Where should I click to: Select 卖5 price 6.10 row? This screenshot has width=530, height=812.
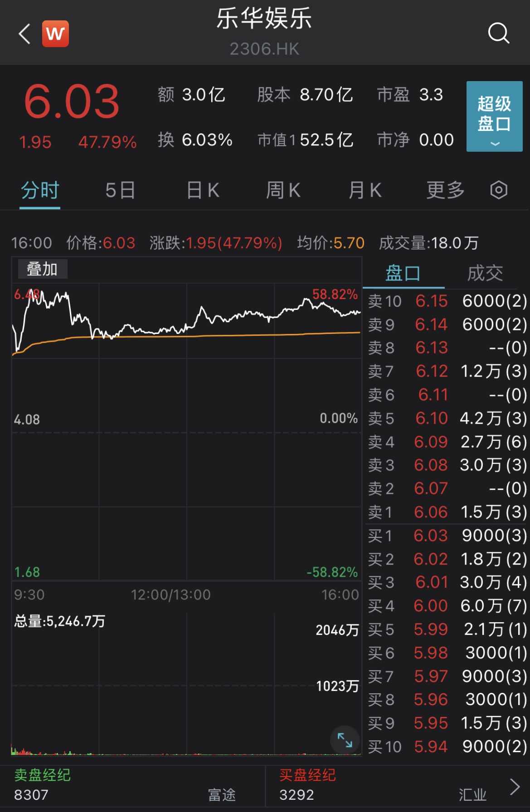[x=447, y=418]
